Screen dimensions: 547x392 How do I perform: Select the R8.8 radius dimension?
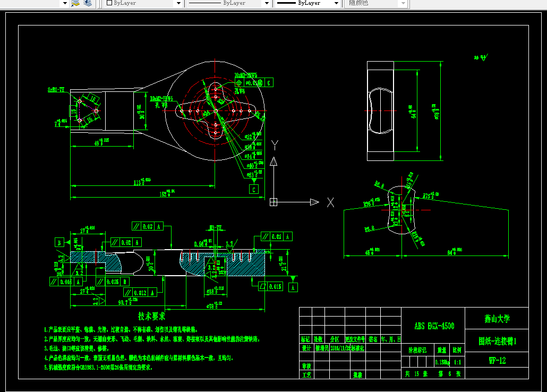click(379, 184)
